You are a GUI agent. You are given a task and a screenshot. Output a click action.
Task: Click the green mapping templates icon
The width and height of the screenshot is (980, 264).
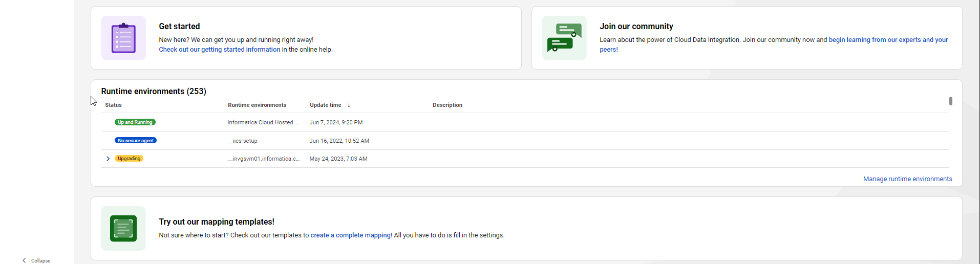click(123, 228)
